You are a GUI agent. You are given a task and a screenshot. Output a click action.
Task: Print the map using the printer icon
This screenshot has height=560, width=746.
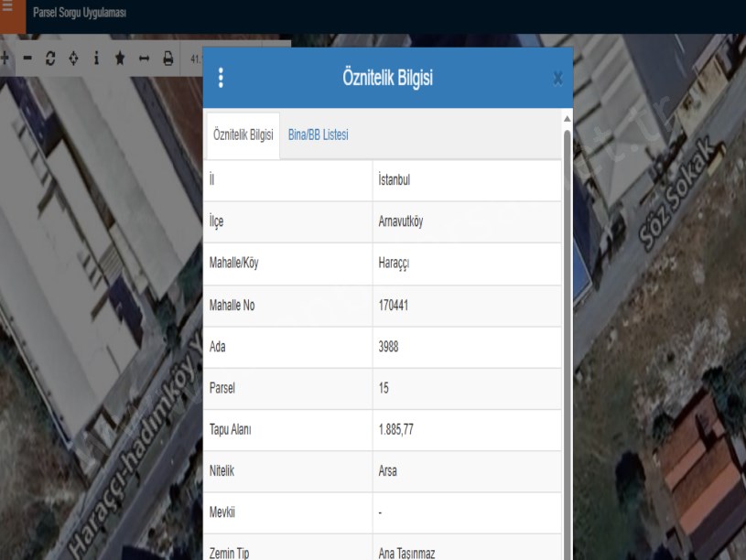tap(168, 59)
